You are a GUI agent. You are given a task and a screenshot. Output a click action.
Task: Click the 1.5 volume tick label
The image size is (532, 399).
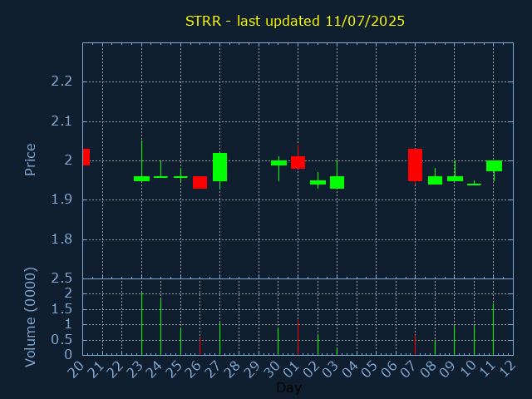(62, 309)
